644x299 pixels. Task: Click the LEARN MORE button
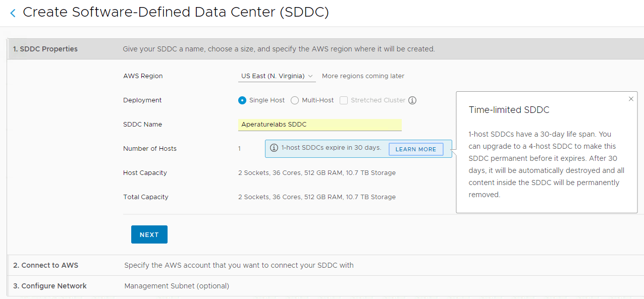point(416,149)
